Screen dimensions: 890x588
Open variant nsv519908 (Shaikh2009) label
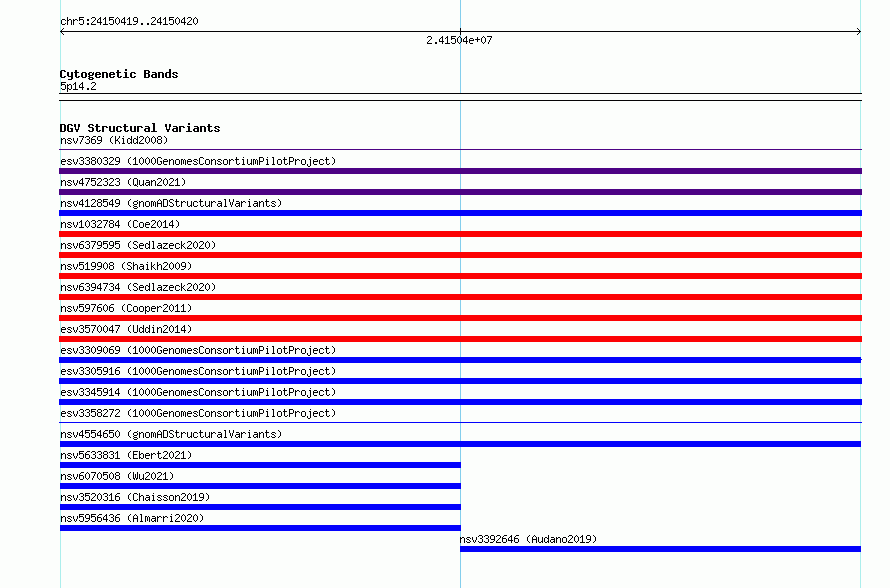coord(126,266)
